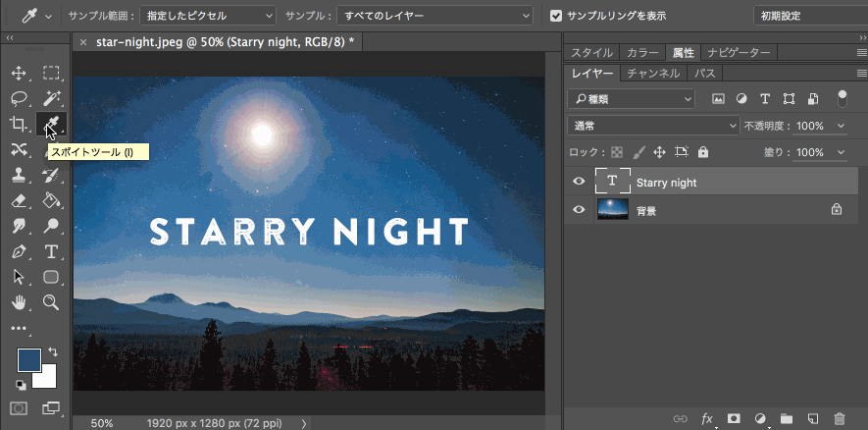Open 初期設定 workspace dropdown
The image size is (868, 430).
tap(810, 16)
